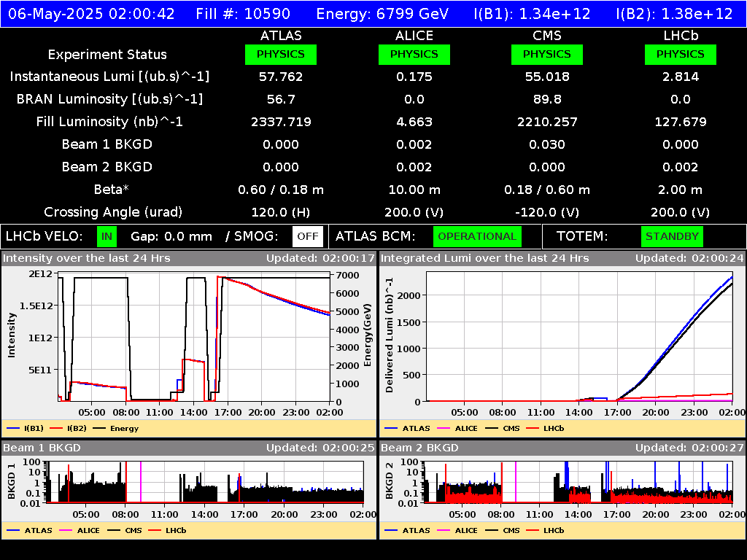Screen dimensions: 747x560
Task: Click the ALICE PHYSICS status indicator
Action: 414,54
